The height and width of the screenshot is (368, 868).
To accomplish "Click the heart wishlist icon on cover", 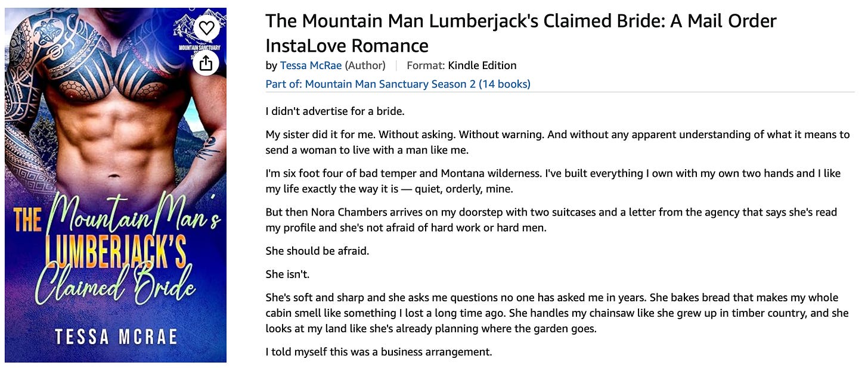I will tap(206, 27).
